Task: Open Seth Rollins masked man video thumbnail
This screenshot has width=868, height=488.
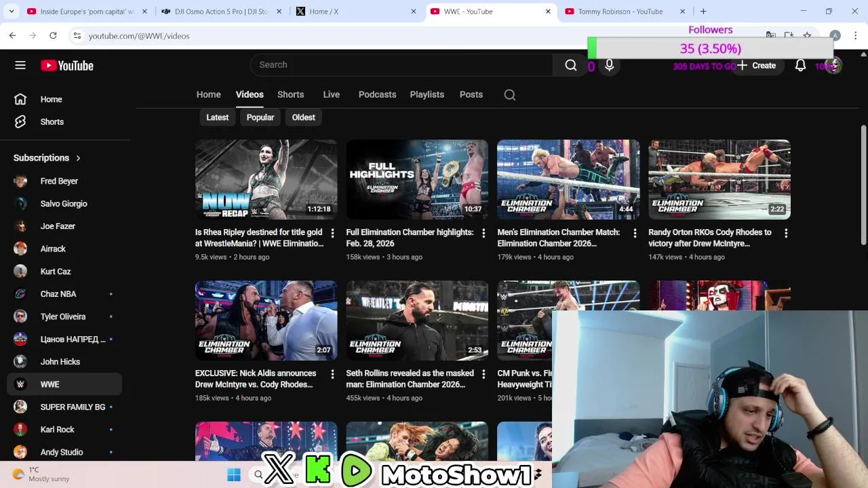Action: pyautogui.click(x=417, y=321)
